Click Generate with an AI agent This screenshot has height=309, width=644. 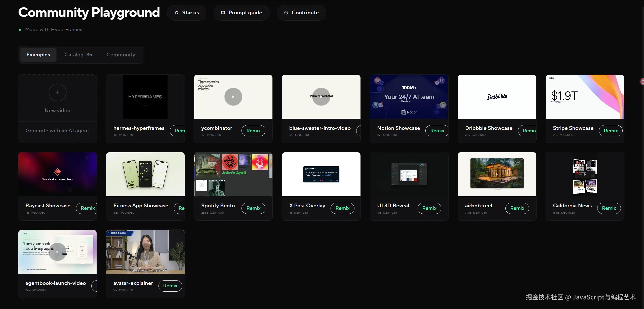(x=57, y=131)
